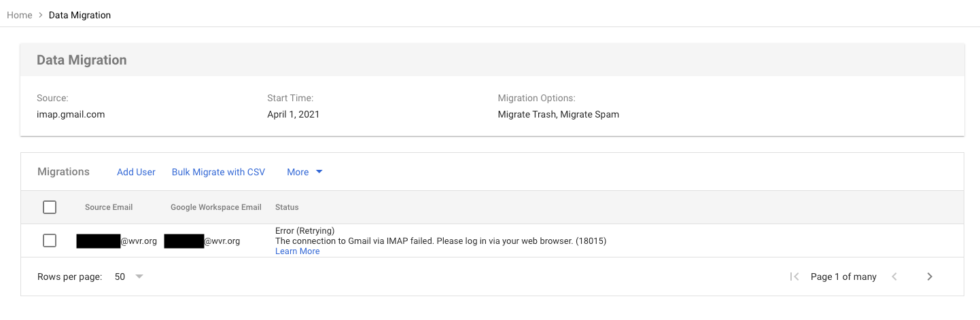Open the Rows per page dropdown
The width and height of the screenshot is (980, 320).
139,277
